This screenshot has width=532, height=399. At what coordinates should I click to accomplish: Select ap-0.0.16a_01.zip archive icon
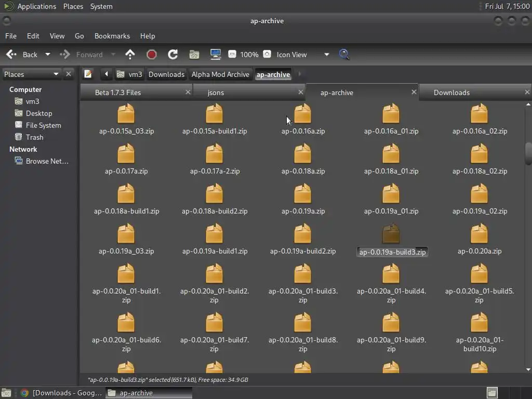pos(391,113)
